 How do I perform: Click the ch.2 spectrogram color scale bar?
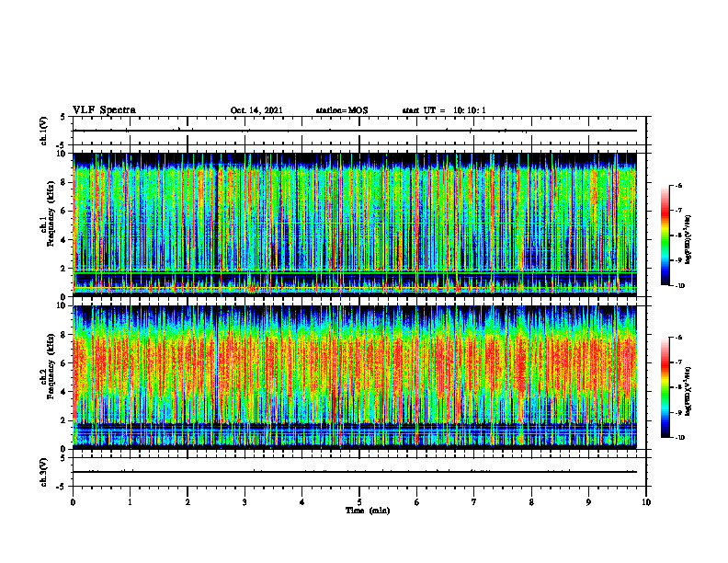pyautogui.click(x=665, y=387)
